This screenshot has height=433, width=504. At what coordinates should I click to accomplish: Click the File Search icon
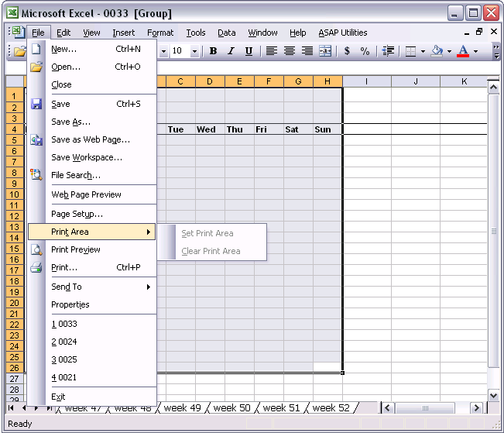[36, 175]
